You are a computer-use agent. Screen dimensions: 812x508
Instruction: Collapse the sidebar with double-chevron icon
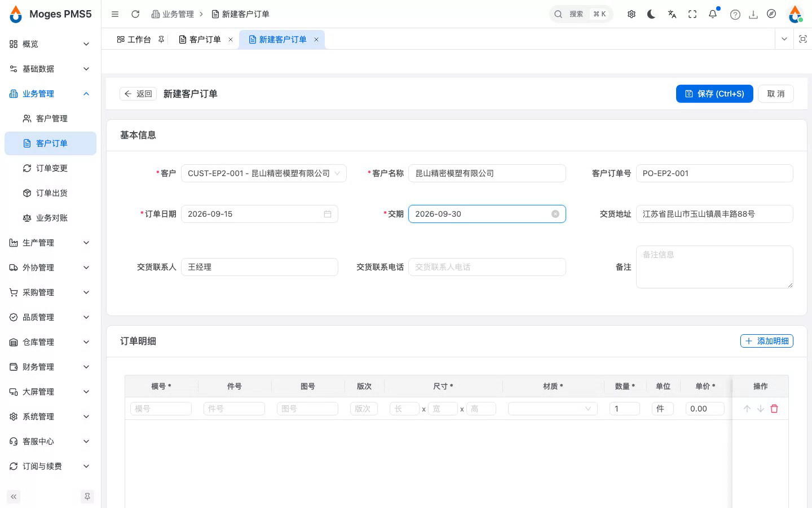click(14, 497)
